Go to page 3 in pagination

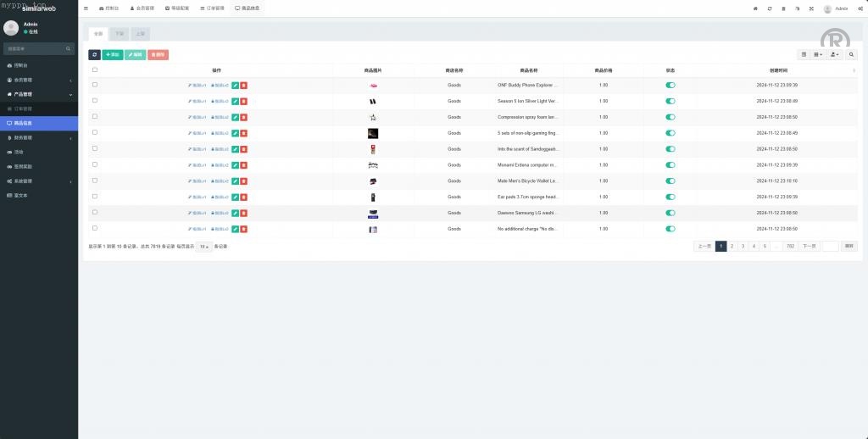[743, 246]
